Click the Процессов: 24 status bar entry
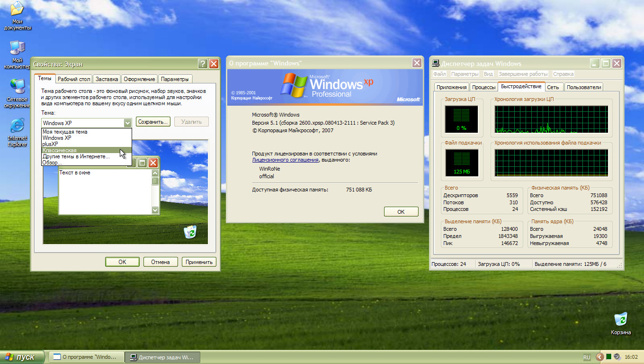Viewport: 644px width, 364px height. pos(452,264)
